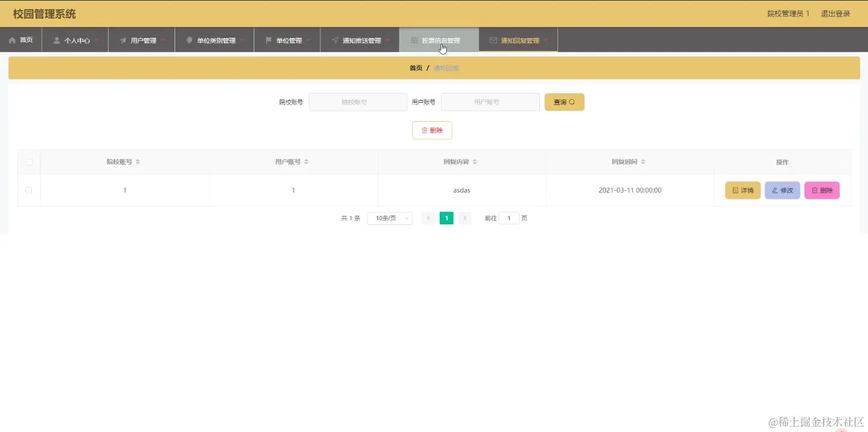Select page 1 in pagination

point(446,218)
